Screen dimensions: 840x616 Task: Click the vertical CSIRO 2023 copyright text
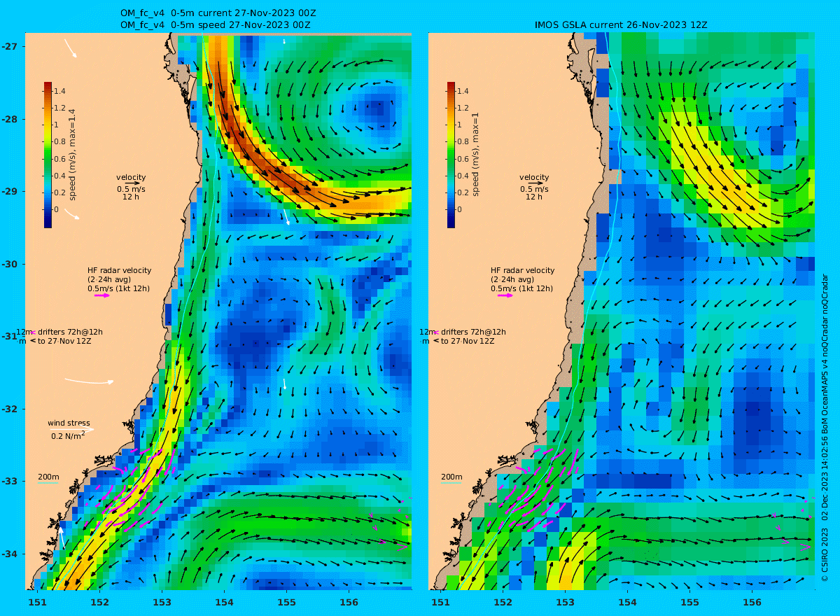point(825,427)
